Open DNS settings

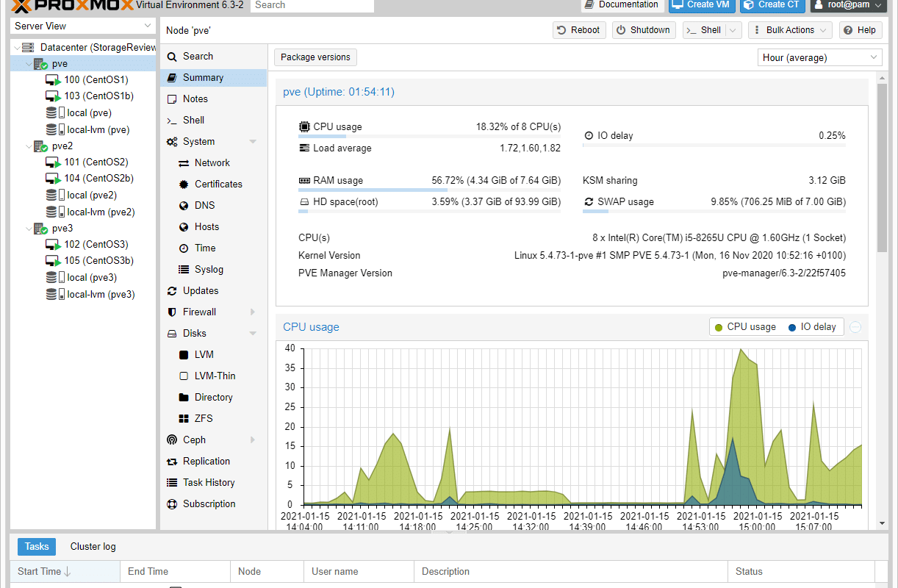coord(214,206)
